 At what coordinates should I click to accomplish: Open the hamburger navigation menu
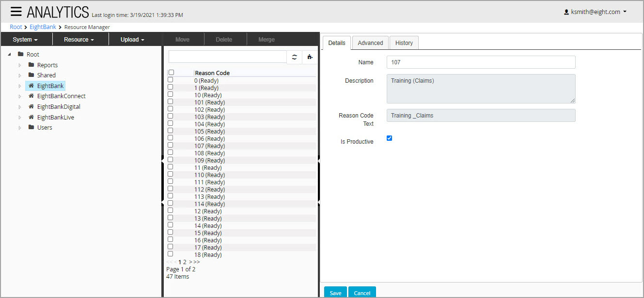coord(16,12)
